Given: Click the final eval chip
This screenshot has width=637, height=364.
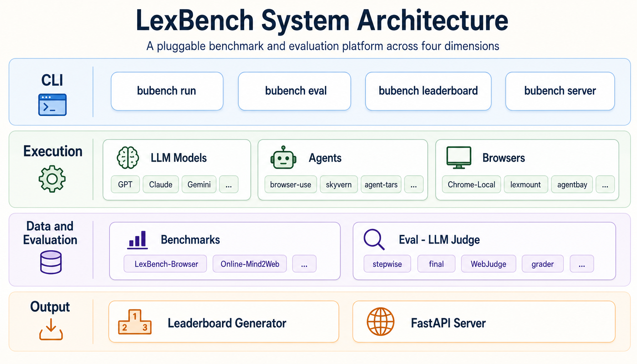Looking at the screenshot, I should tap(436, 264).
